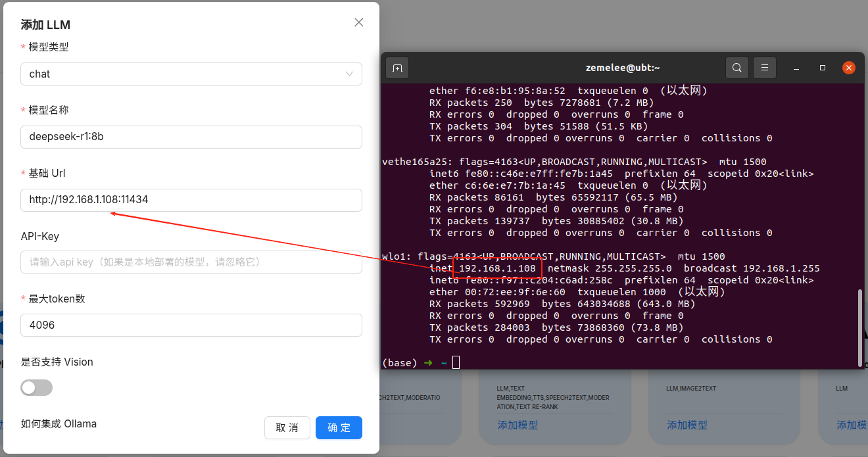The width and height of the screenshot is (868, 457).
Task: Click 'TX packets 284003' line in terminal
Action: 556,327
